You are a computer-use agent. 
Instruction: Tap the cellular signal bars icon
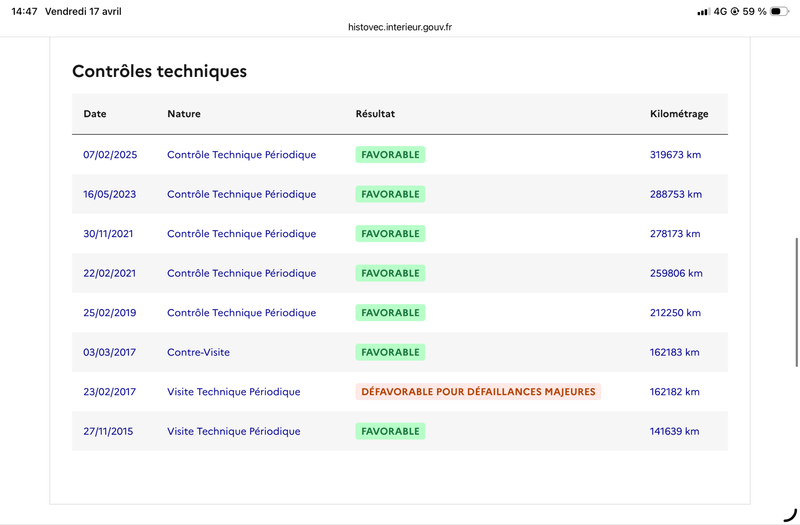point(703,12)
